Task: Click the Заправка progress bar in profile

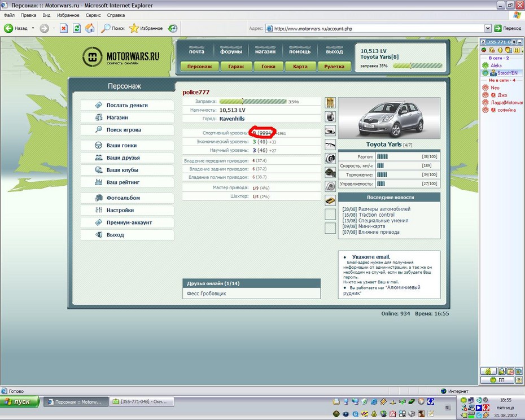Action: tap(253, 102)
